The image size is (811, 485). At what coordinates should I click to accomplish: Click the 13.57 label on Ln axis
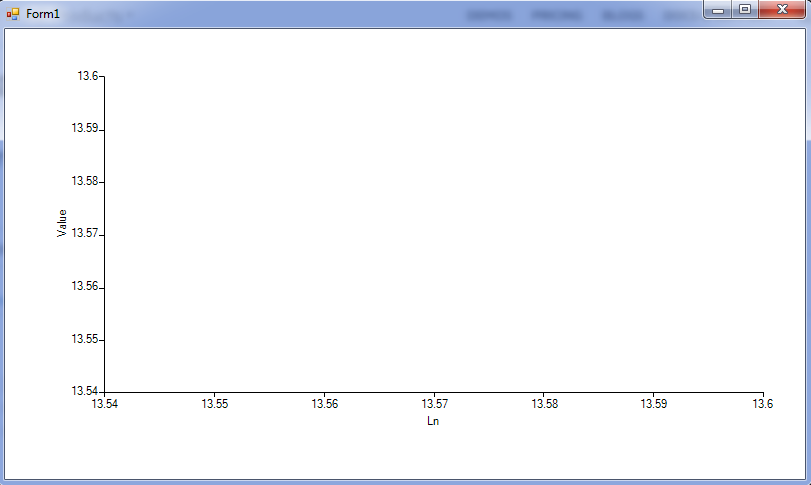[434, 404]
